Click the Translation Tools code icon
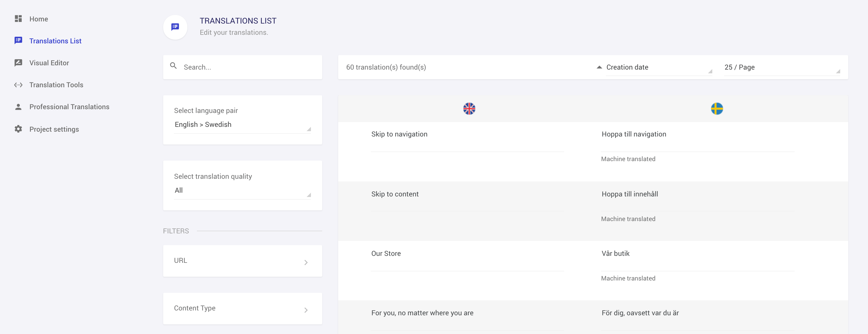Screen dimensions: 868x334 (18, 85)
